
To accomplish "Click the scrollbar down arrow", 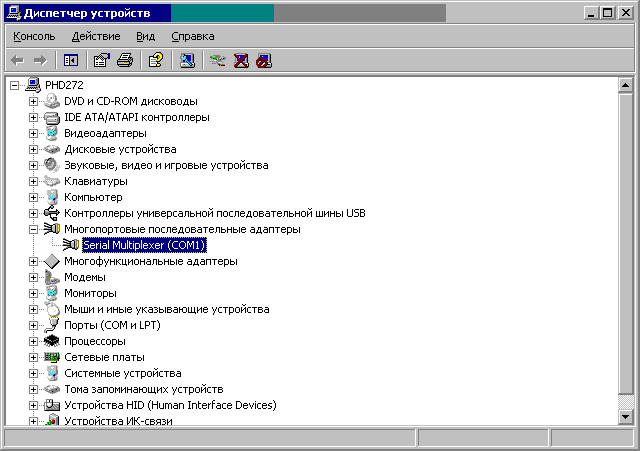I will (625, 417).
